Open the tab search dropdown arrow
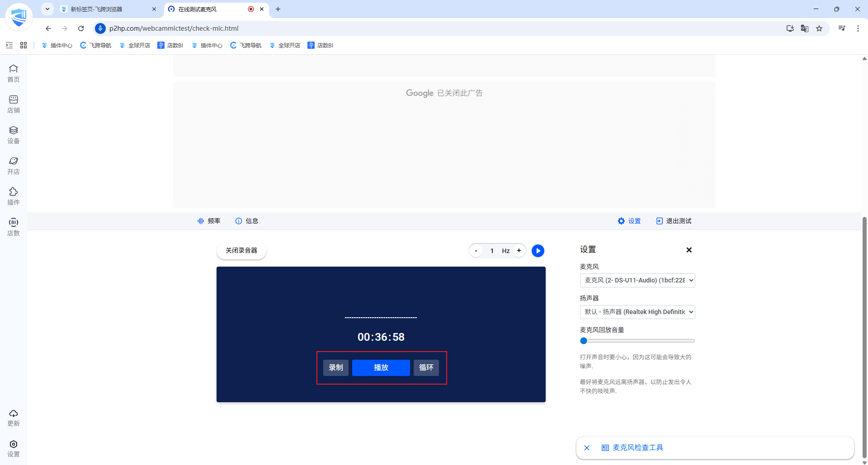The width and height of the screenshot is (868, 465). pyautogui.click(x=47, y=9)
